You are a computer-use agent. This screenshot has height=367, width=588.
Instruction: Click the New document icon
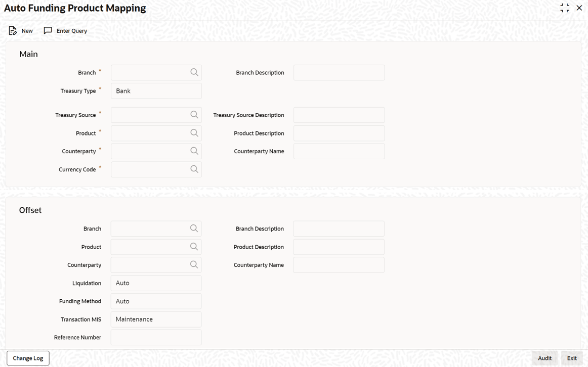pyautogui.click(x=13, y=31)
